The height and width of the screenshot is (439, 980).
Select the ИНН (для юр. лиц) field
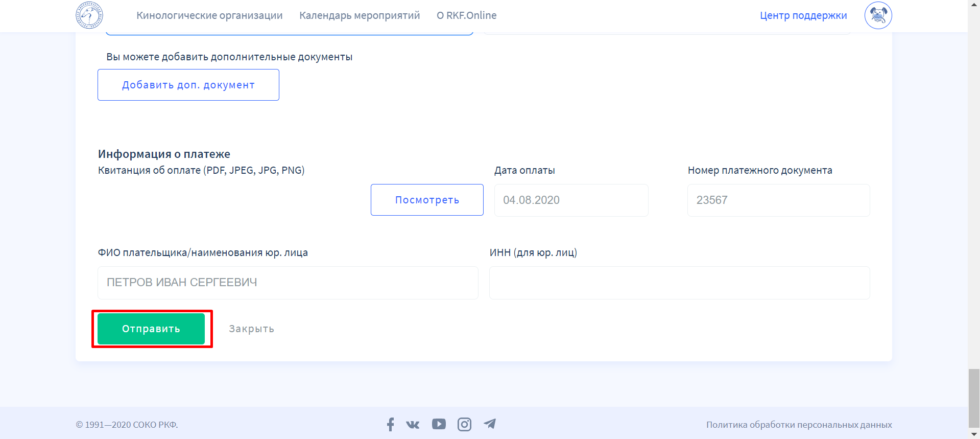click(x=679, y=283)
